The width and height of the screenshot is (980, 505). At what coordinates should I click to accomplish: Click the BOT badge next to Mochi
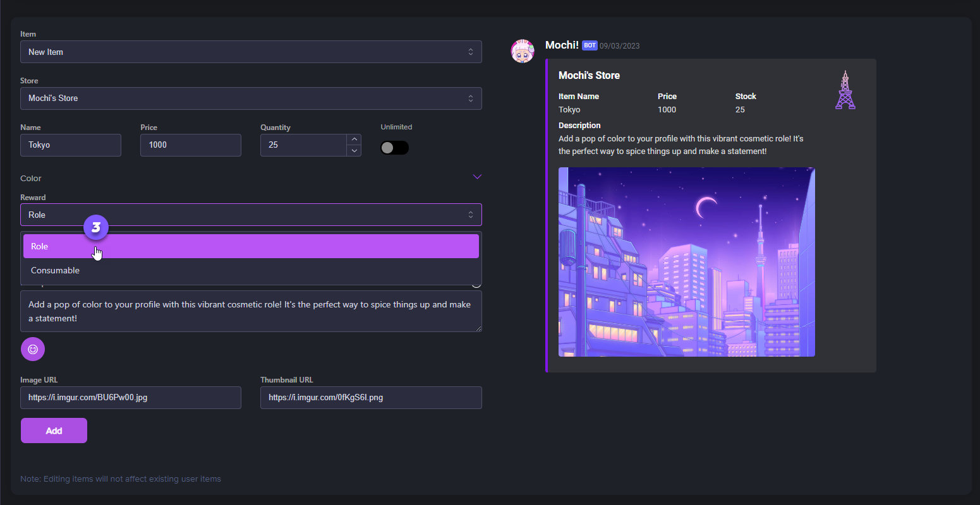(590, 45)
